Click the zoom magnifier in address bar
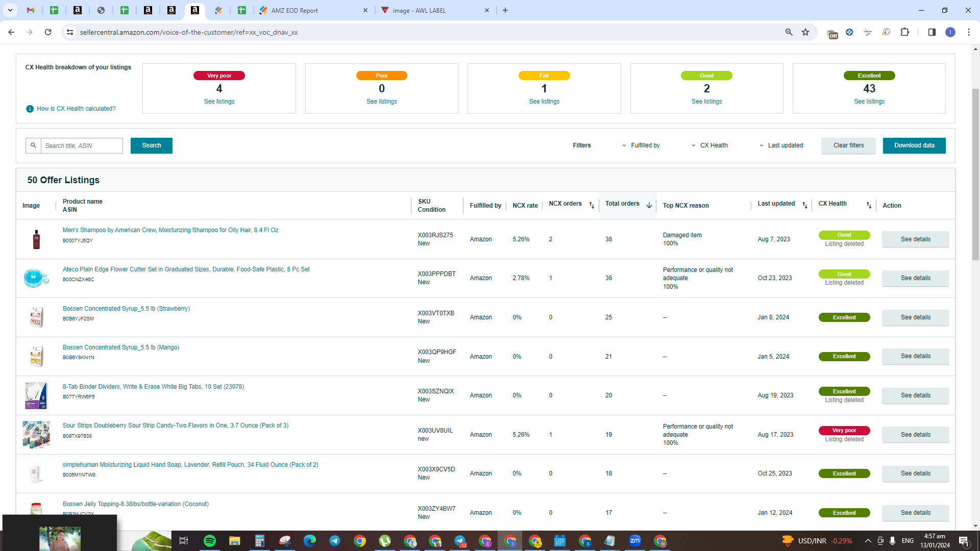The image size is (980, 551). coord(789,32)
